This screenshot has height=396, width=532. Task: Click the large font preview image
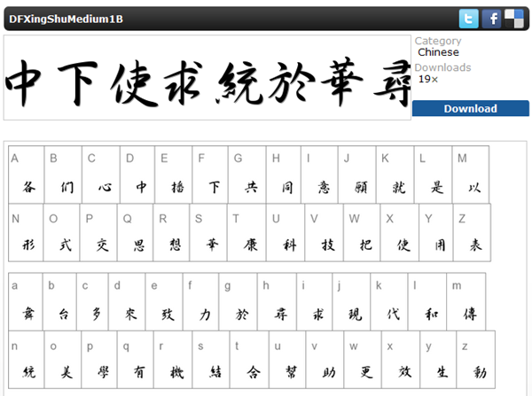point(207,78)
